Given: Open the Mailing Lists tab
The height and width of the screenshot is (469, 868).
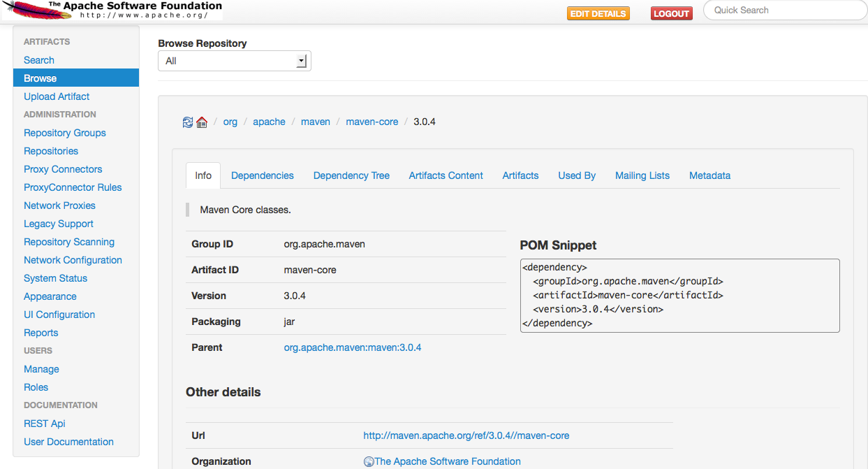Looking at the screenshot, I should [x=642, y=175].
